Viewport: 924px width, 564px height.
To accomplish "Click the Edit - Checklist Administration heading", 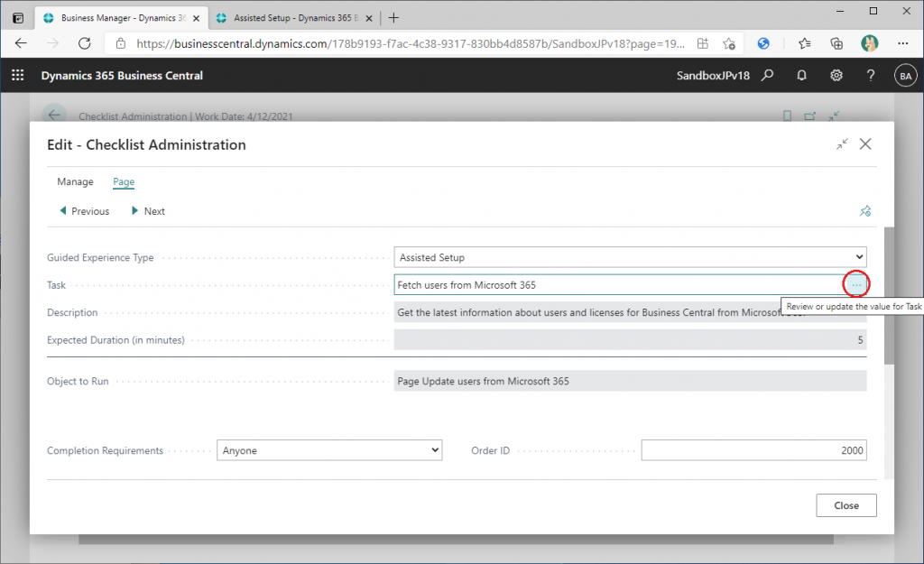I will tap(146, 144).
